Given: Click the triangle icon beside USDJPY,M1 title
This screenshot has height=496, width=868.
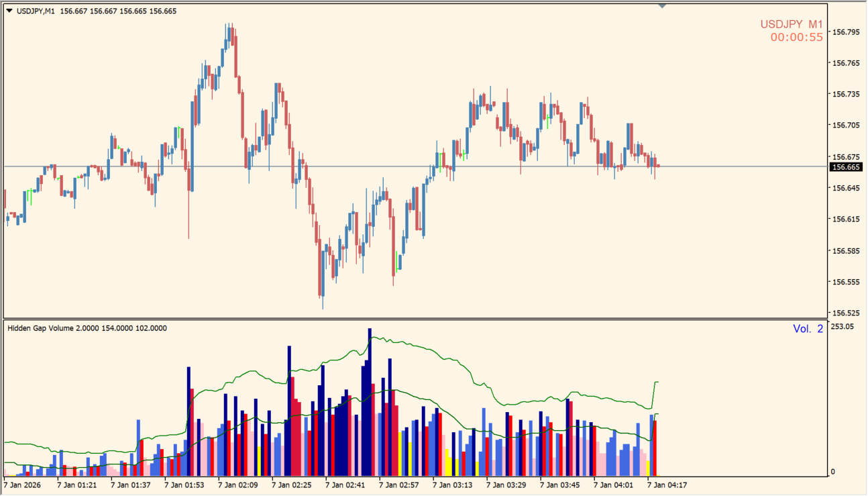Looking at the screenshot, I should pos(9,11).
